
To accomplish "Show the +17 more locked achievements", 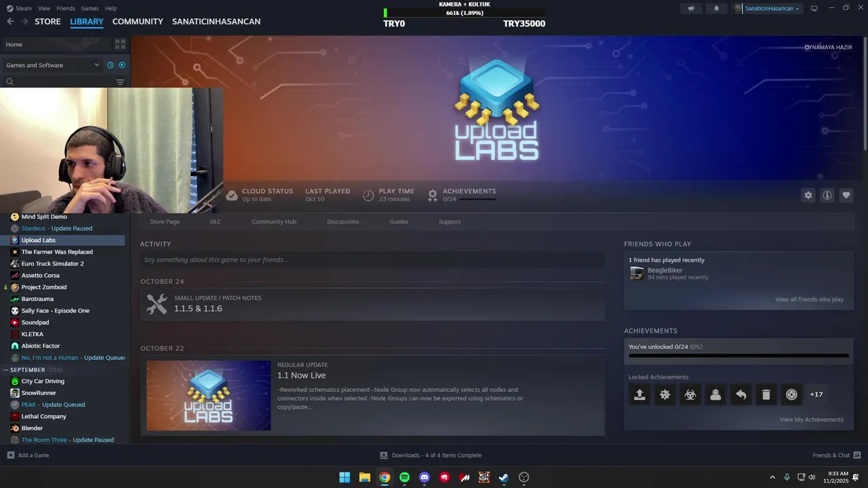I will pyautogui.click(x=816, y=394).
